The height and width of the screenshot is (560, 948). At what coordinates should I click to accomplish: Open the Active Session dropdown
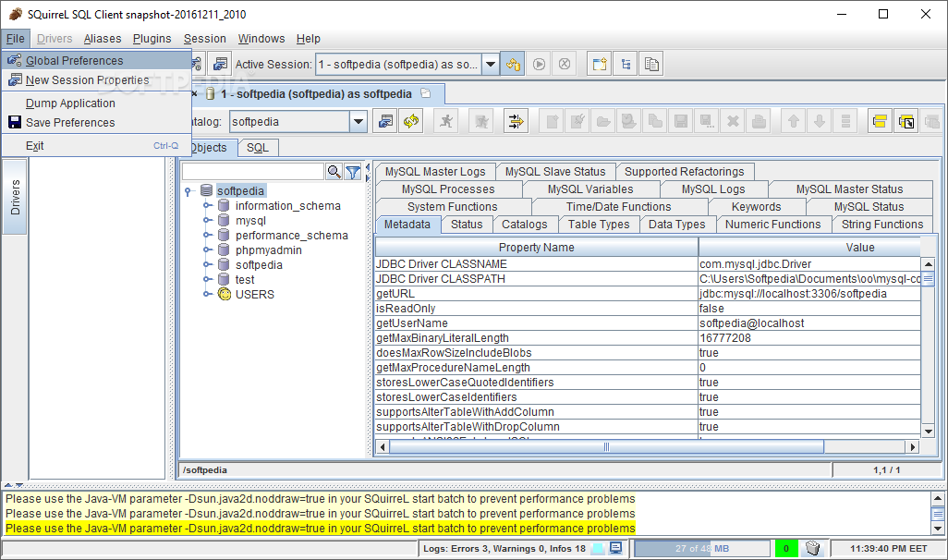(491, 64)
